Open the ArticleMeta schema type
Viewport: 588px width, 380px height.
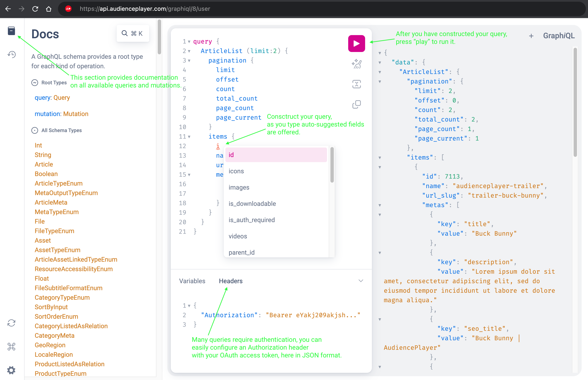point(51,202)
